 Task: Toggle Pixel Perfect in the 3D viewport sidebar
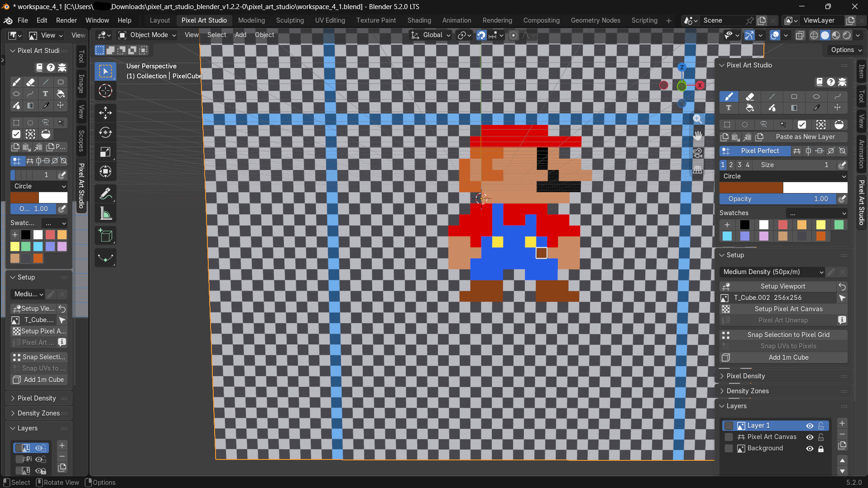tap(755, 151)
